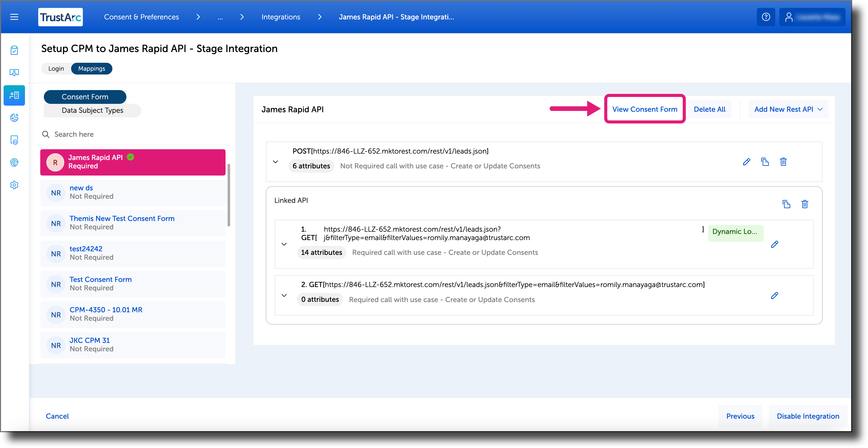Image resolution: width=868 pixels, height=448 pixels.
Task: Select CPM-4350 - 10.01 MR form
Action: [133, 315]
